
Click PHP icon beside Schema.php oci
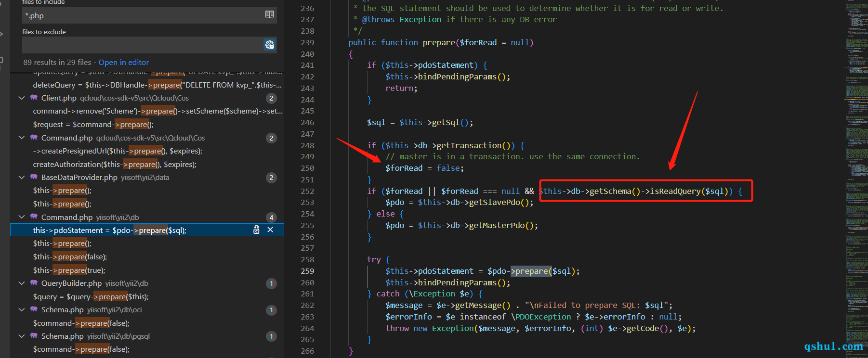pos(34,309)
